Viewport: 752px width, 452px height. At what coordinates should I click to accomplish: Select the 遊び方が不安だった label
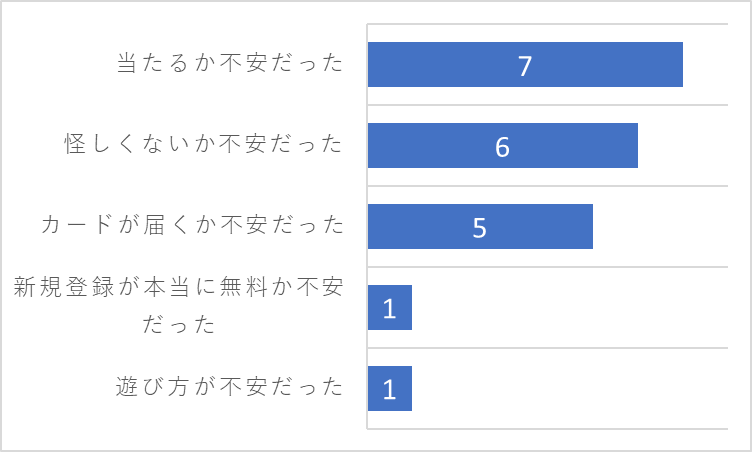230,387
